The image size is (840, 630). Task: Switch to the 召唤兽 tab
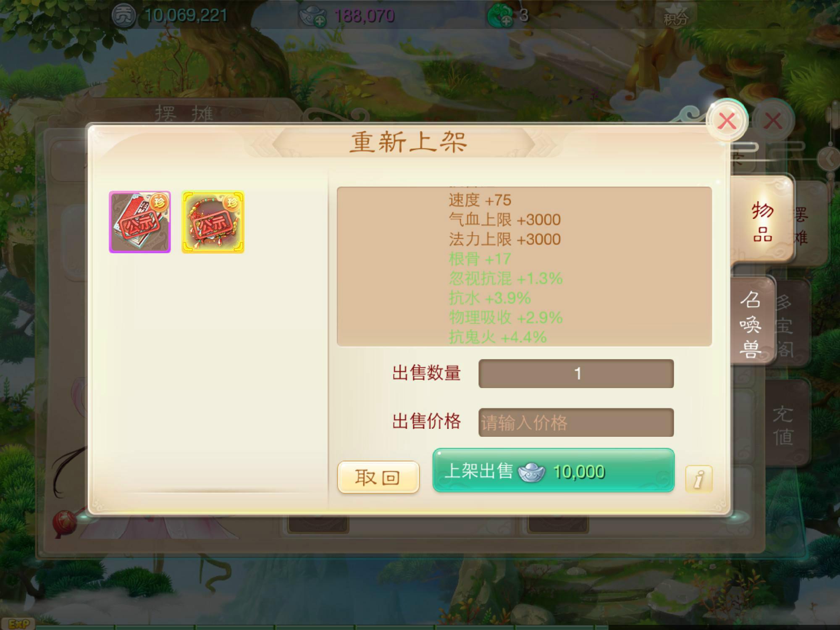[x=751, y=323]
